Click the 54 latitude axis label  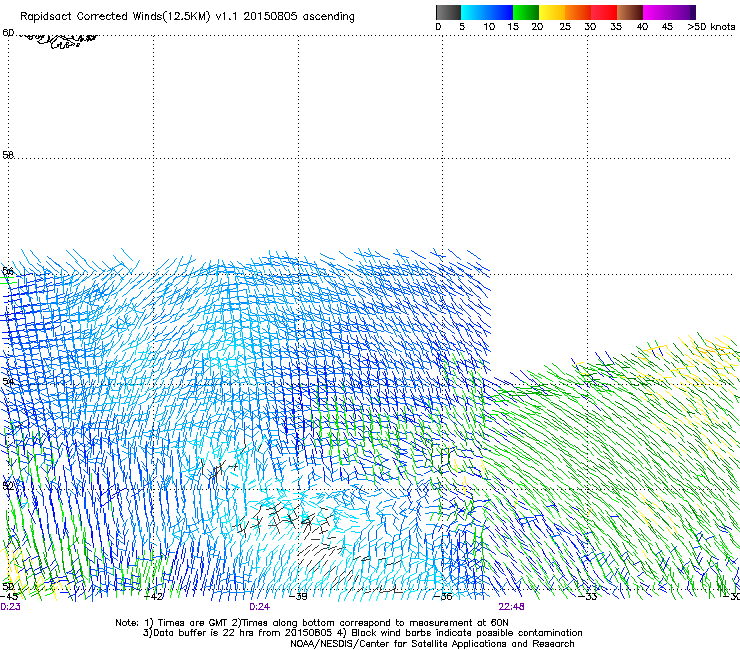click(x=8, y=381)
